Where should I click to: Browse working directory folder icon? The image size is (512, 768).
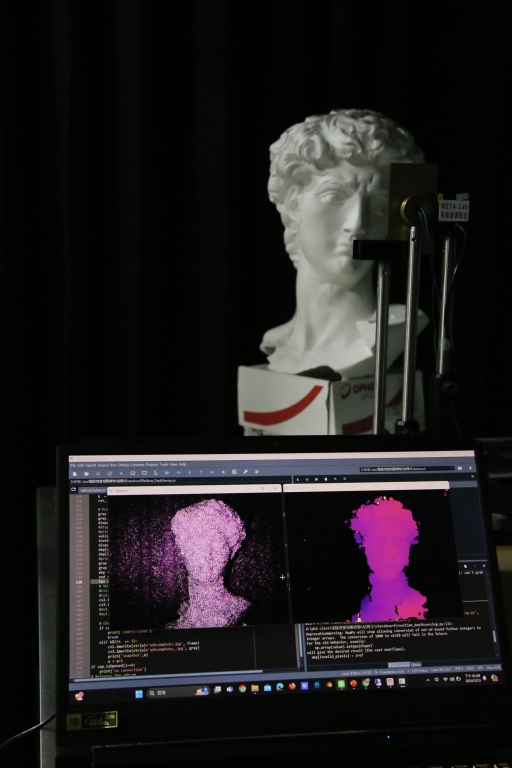pyautogui.click(x=460, y=468)
